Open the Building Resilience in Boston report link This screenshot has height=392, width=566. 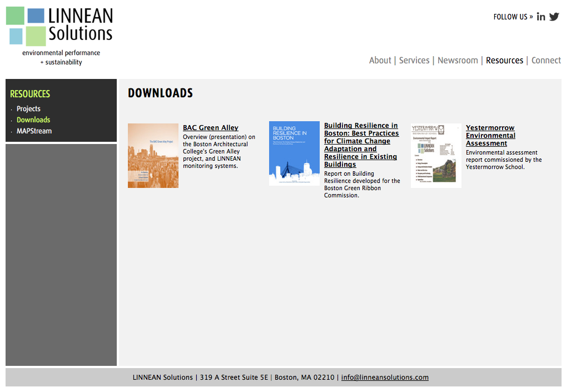(361, 145)
